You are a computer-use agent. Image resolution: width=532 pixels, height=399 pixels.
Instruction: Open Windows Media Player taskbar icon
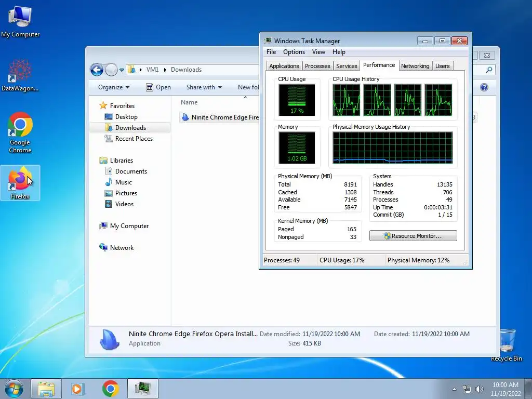pos(78,389)
